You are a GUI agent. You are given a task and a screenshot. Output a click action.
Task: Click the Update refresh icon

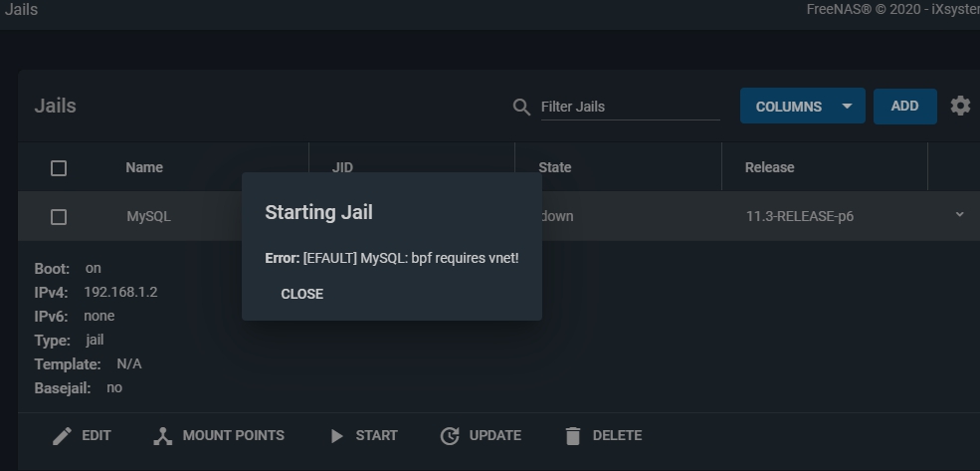[450, 435]
